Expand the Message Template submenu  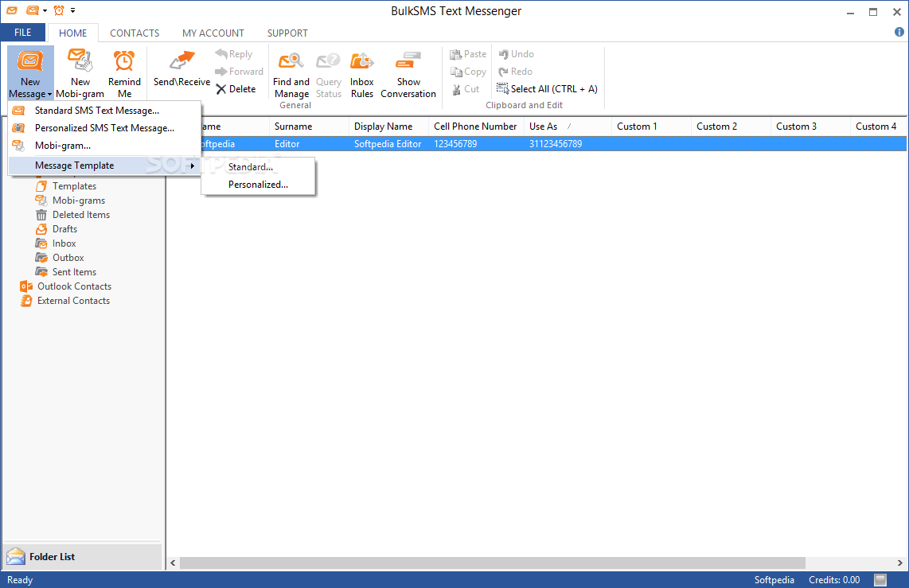[104, 165]
